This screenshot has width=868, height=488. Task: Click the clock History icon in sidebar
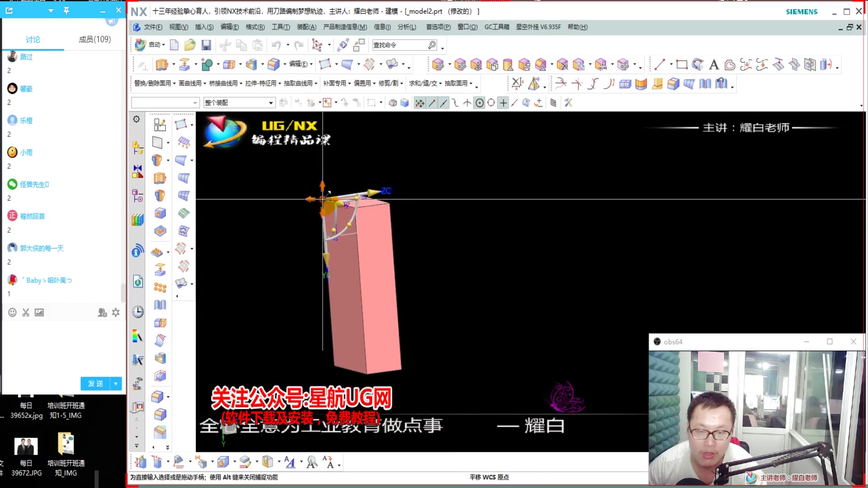click(x=137, y=312)
